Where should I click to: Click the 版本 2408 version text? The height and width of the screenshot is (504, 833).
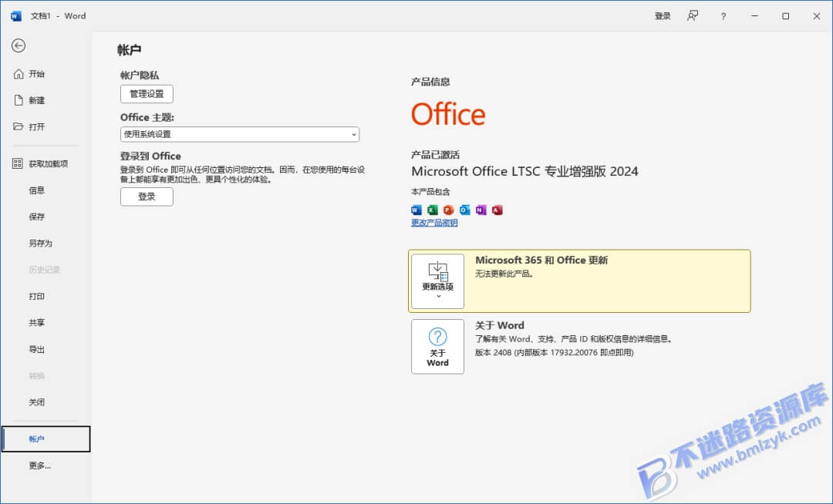[x=554, y=352]
